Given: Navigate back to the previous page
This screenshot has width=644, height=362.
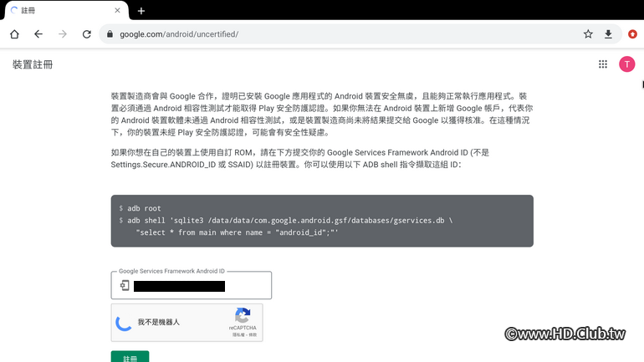Looking at the screenshot, I should tap(38, 34).
